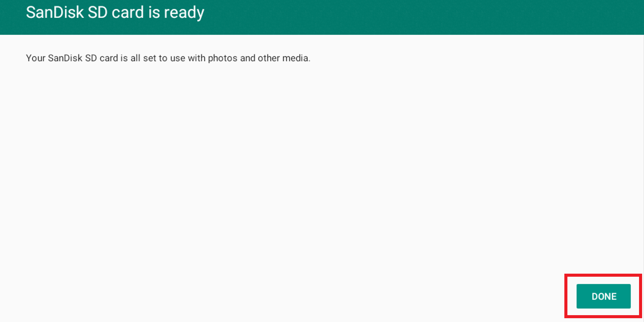Image resolution: width=644 pixels, height=322 pixels.
Task: Complete the setup by selecting DONE
Action: [603, 296]
